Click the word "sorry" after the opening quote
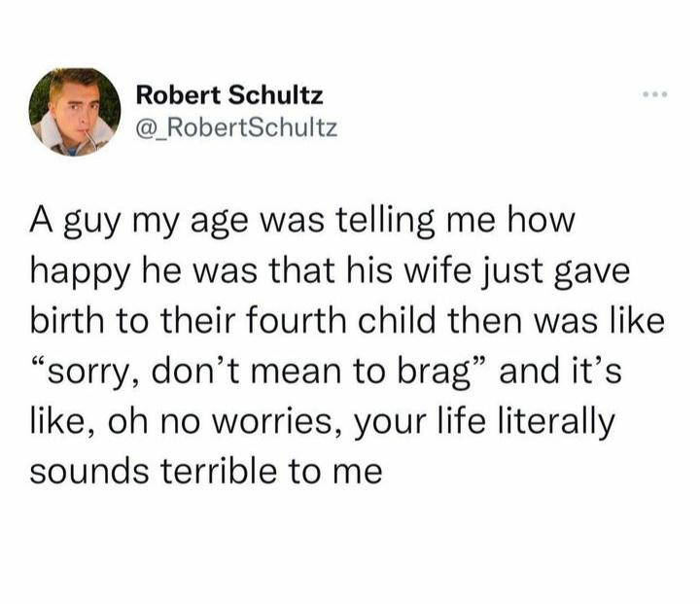 coord(88,373)
